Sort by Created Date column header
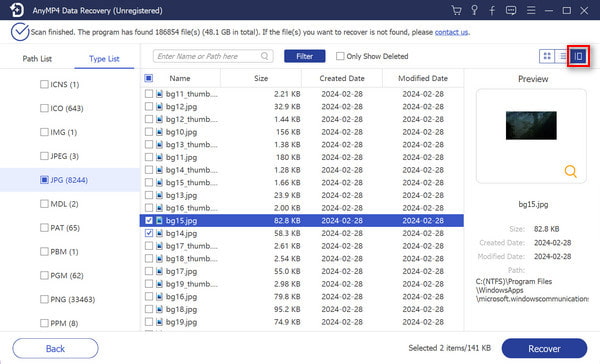Viewport: 600px width, 364px height. [342, 78]
